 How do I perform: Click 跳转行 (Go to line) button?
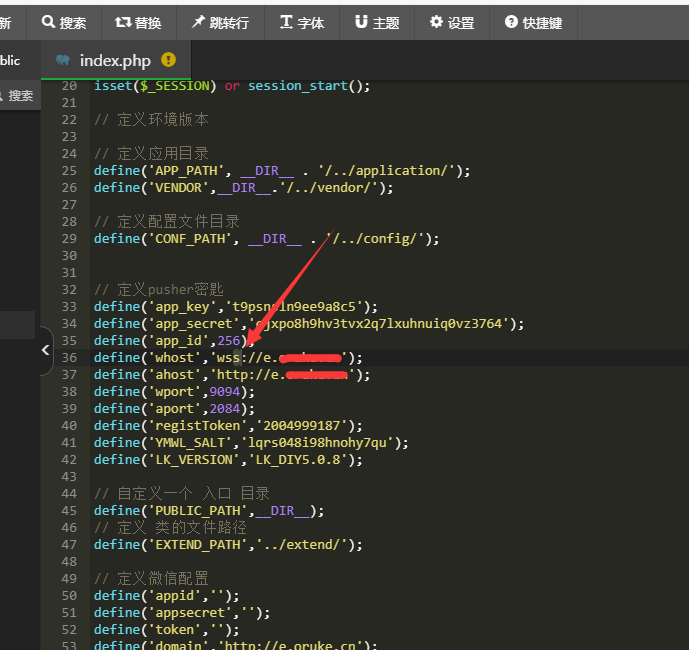pos(221,22)
